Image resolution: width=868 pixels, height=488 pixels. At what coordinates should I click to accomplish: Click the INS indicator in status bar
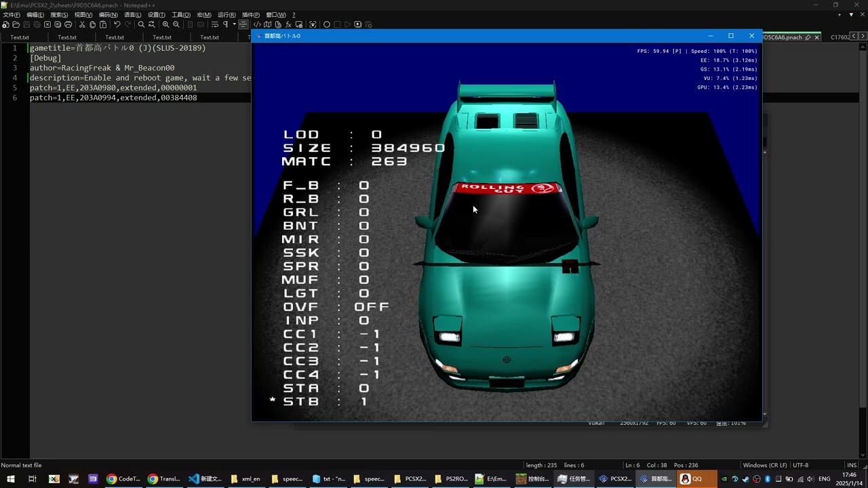pyautogui.click(x=852, y=465)
